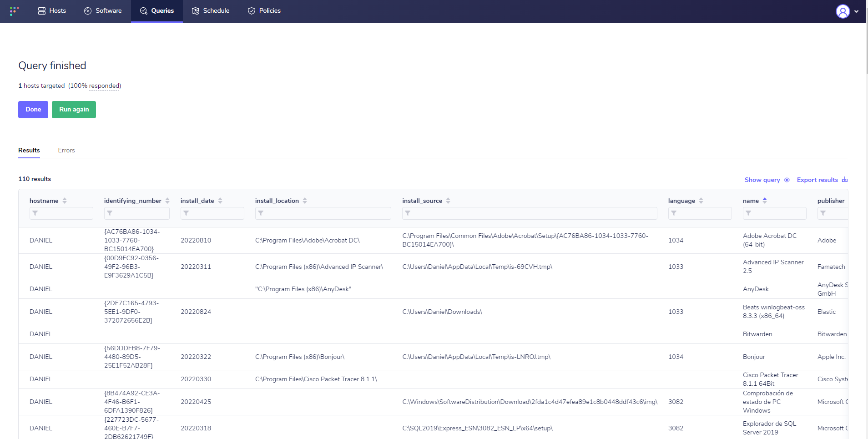Expand the user account dropdown chevron

point(856,11)
